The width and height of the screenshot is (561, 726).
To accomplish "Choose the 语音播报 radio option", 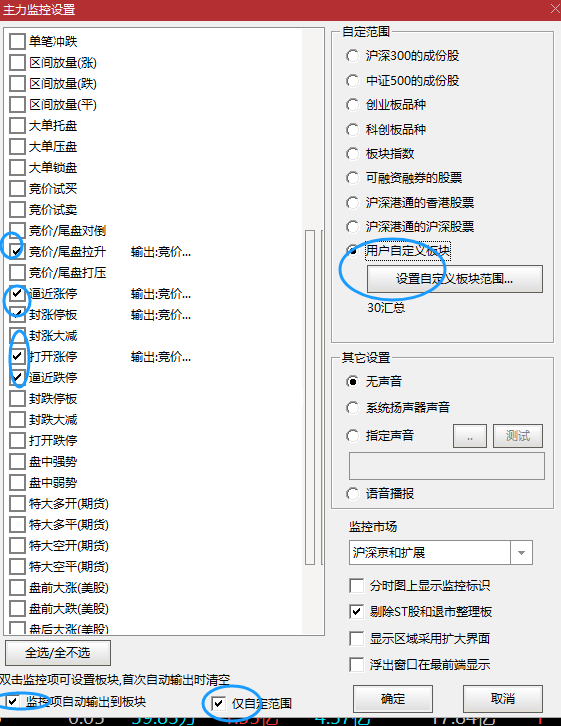I will [352, 494].
